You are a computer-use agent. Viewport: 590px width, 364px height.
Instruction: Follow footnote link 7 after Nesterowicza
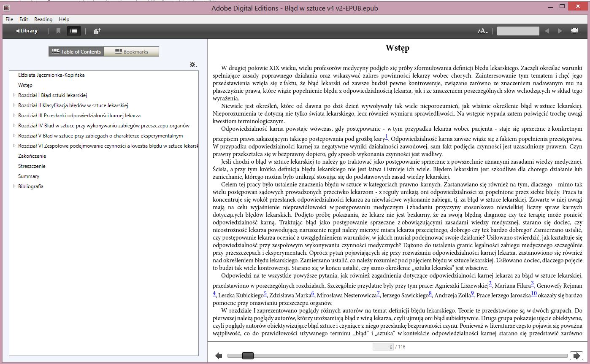click(379, 294)
